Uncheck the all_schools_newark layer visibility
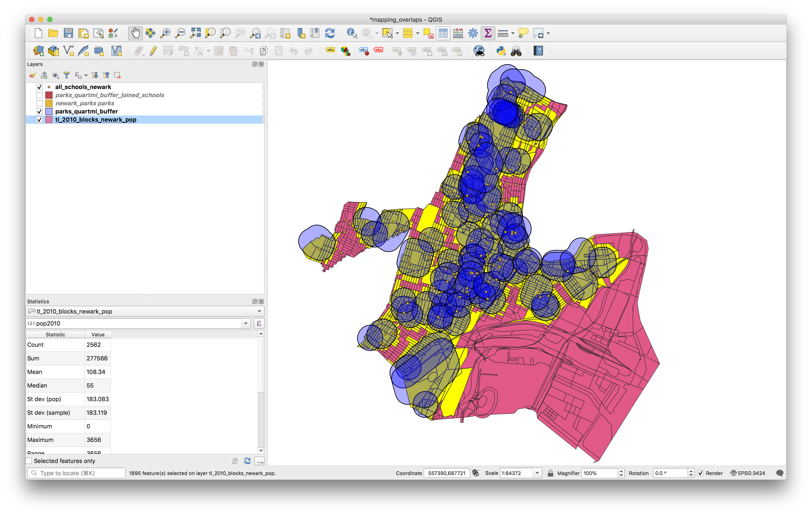 click(x=39, y=87)
